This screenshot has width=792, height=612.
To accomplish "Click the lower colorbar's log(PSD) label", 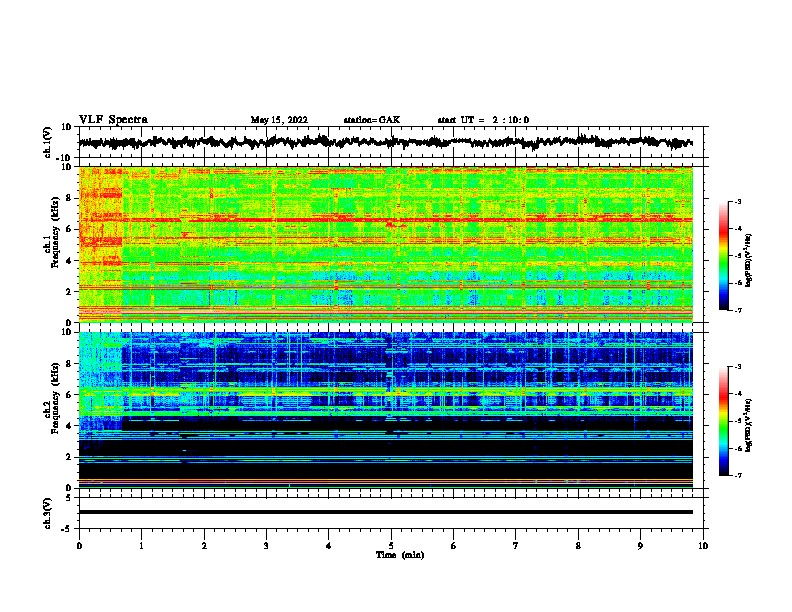I will pyautogui.click(x=748, y=425).
